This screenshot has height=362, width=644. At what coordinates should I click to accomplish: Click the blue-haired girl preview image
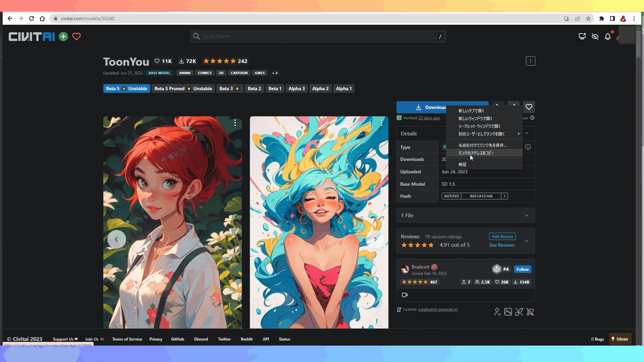[x=319, y=222]
